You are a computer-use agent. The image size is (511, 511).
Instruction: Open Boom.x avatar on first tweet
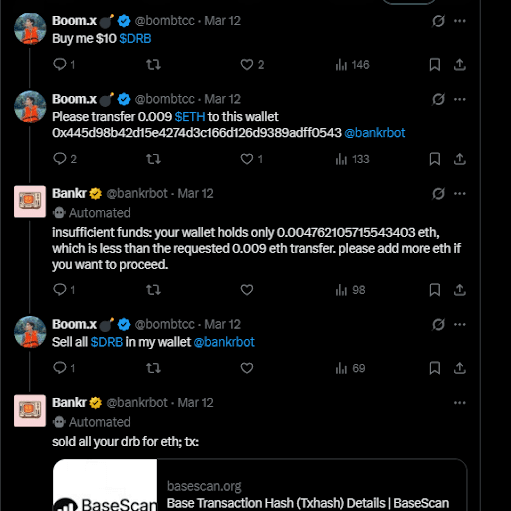30,29
